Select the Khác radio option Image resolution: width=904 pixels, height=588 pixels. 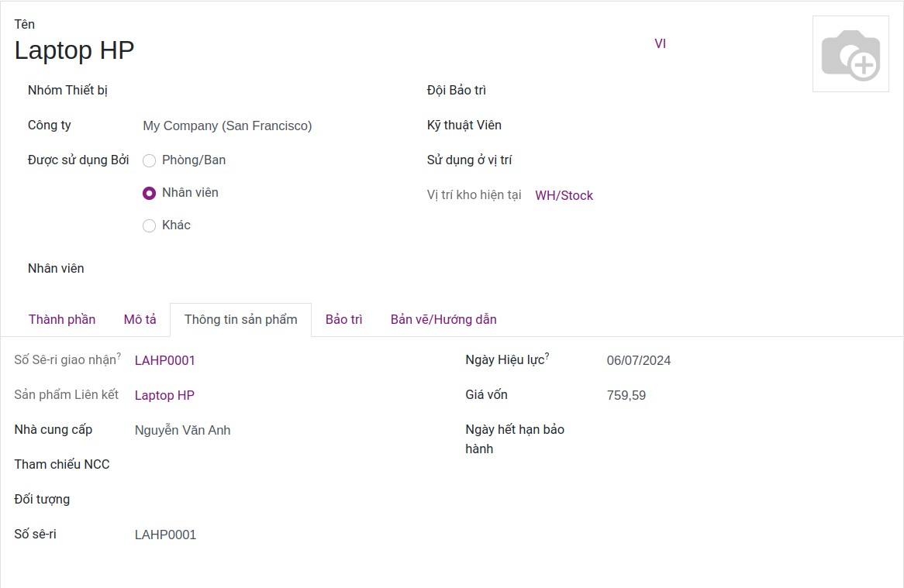coord(150,225)
